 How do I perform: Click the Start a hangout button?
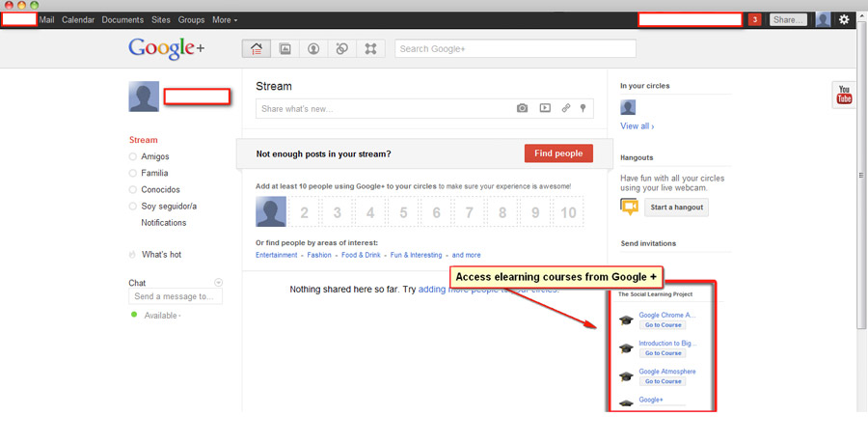click(676, 207)
